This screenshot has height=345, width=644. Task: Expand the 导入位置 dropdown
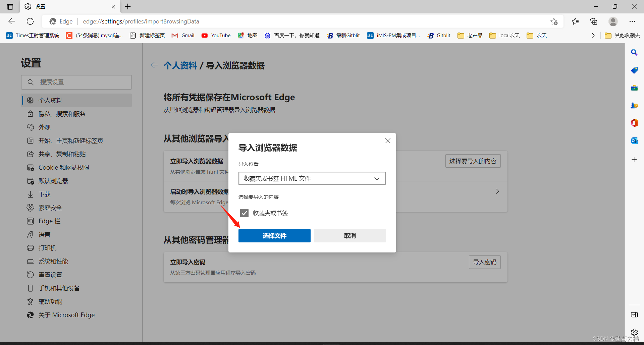pyautogui.click(x=312, y=178)
